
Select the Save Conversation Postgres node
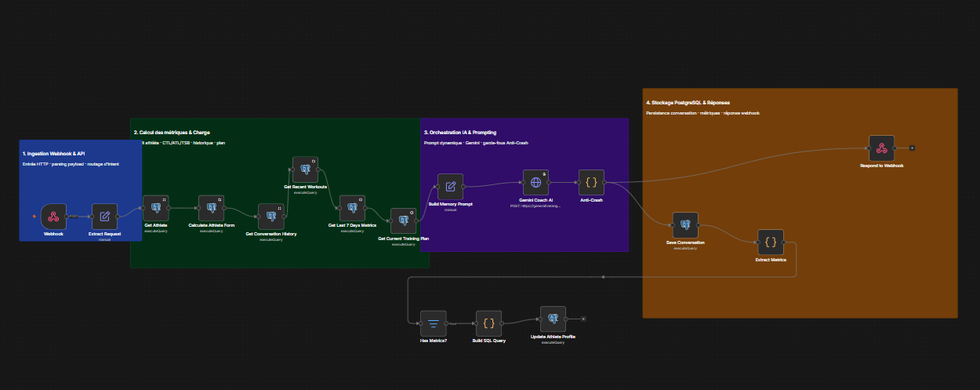(685, 224)
